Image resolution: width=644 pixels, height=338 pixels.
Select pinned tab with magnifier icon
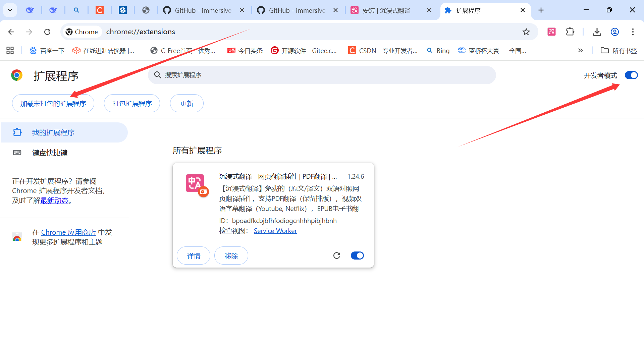tap(76, 10)
